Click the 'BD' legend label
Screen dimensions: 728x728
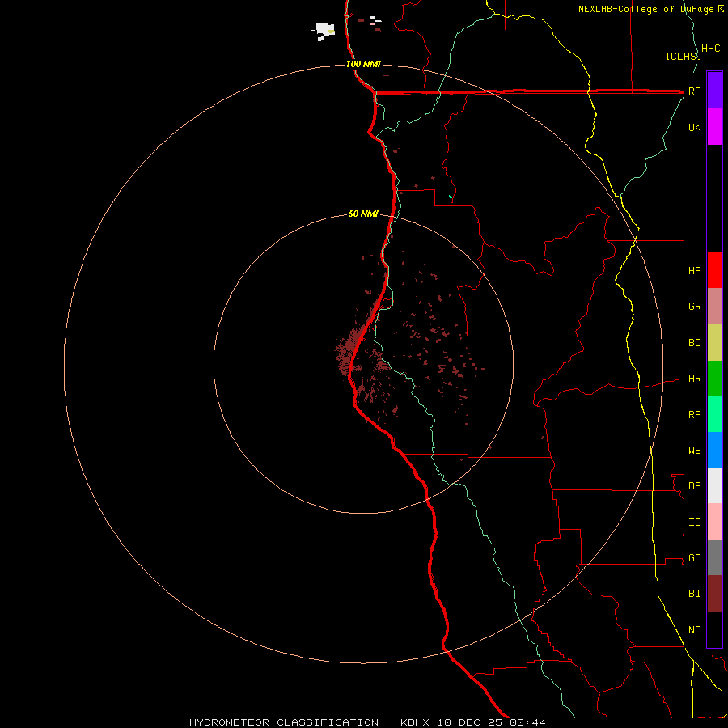pyautogui.click(x=695, y=343)
